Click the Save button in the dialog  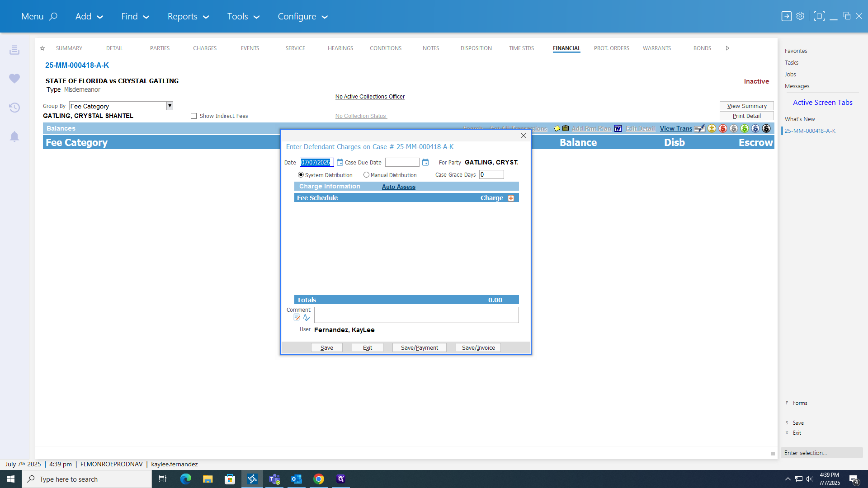[x=327, y=347]
